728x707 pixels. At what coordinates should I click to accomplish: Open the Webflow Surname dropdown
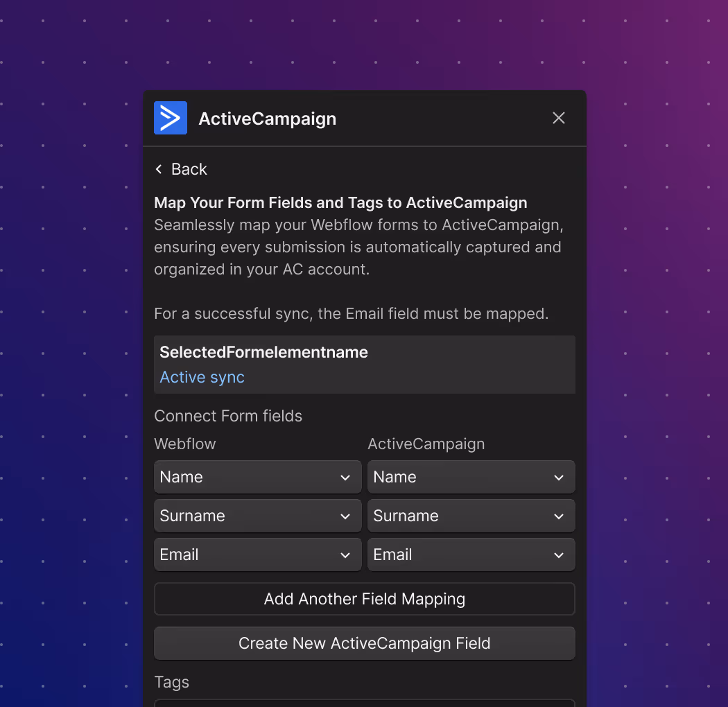point(258,516)
